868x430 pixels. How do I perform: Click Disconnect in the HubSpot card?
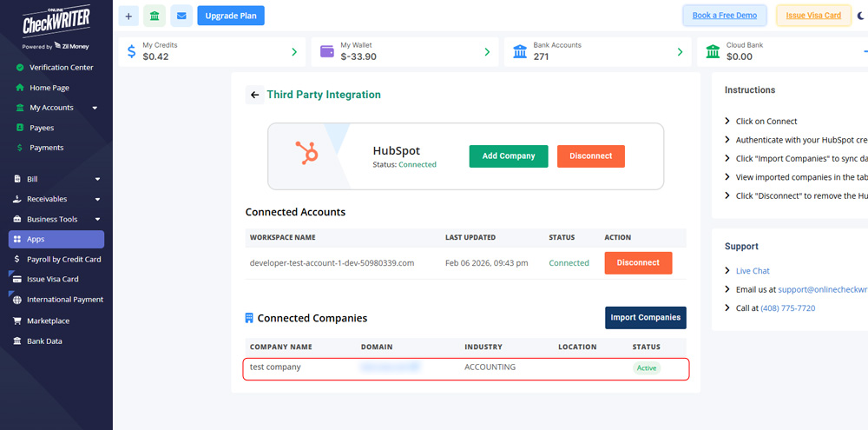590,156
